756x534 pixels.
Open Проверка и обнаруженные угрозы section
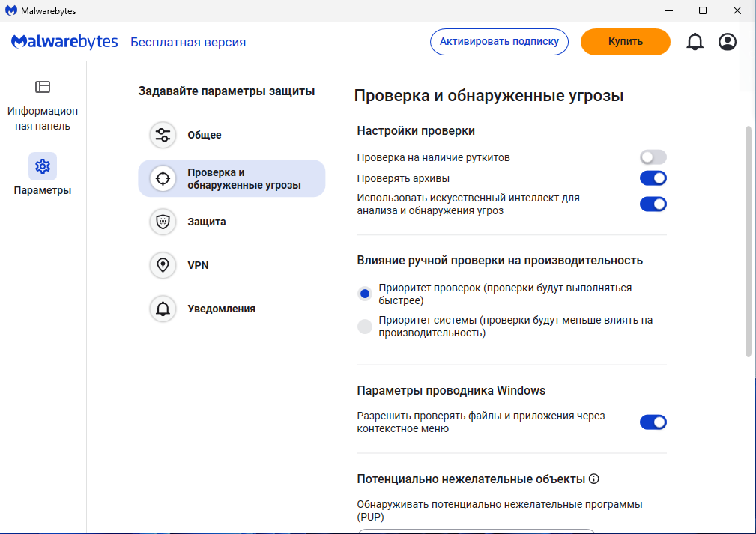[232, 178]
